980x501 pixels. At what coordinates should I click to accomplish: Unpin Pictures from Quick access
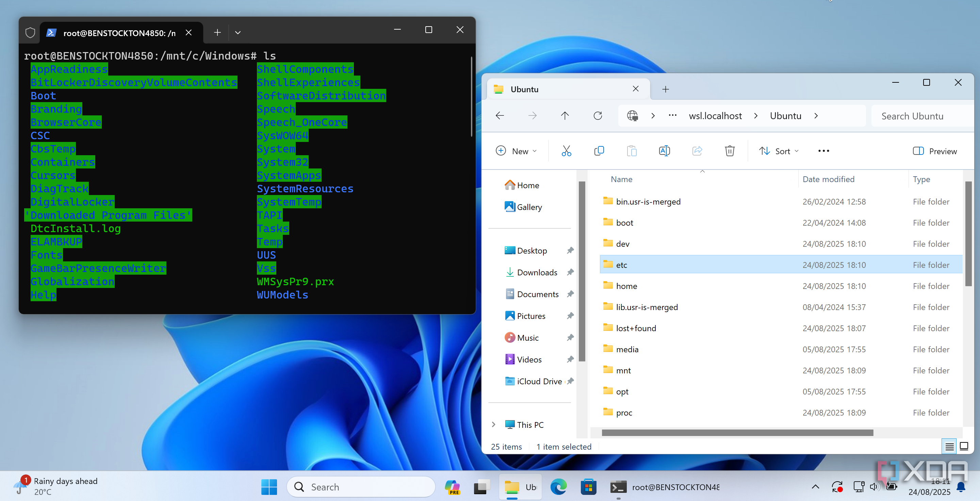[570, 316]
